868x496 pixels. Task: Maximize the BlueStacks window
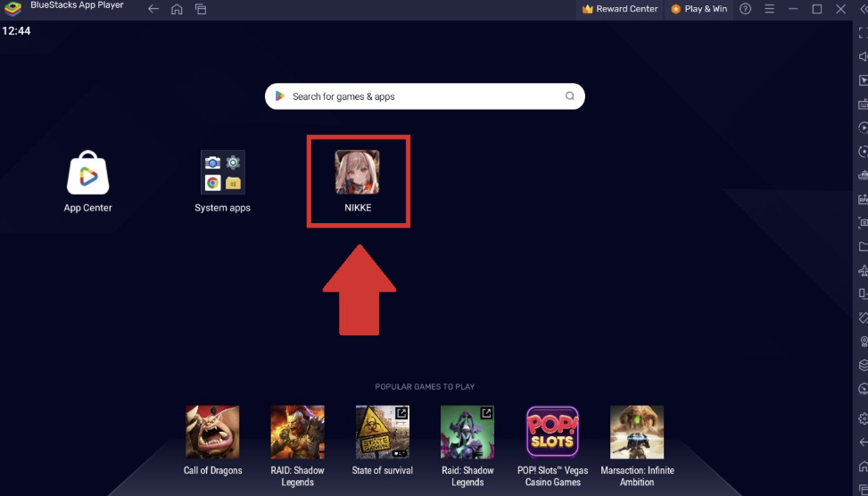[x=817, y=9]
